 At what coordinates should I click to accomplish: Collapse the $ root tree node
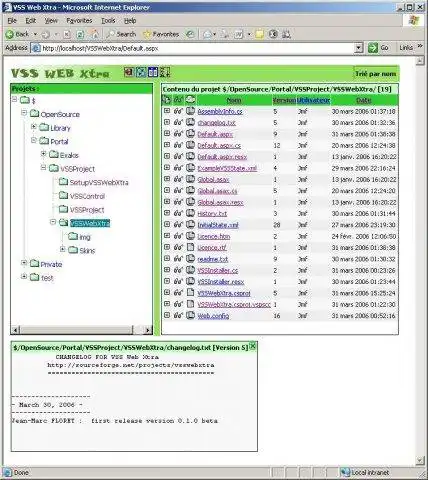point(15,99)
